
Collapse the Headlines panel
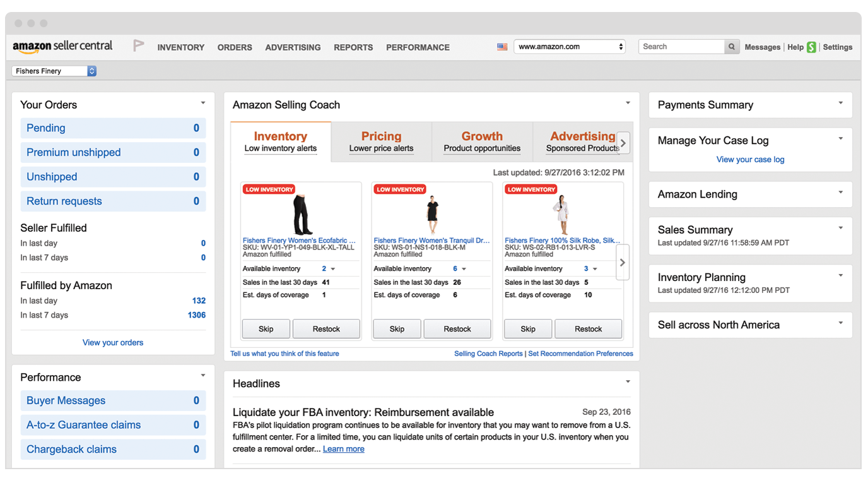(628, 381)
